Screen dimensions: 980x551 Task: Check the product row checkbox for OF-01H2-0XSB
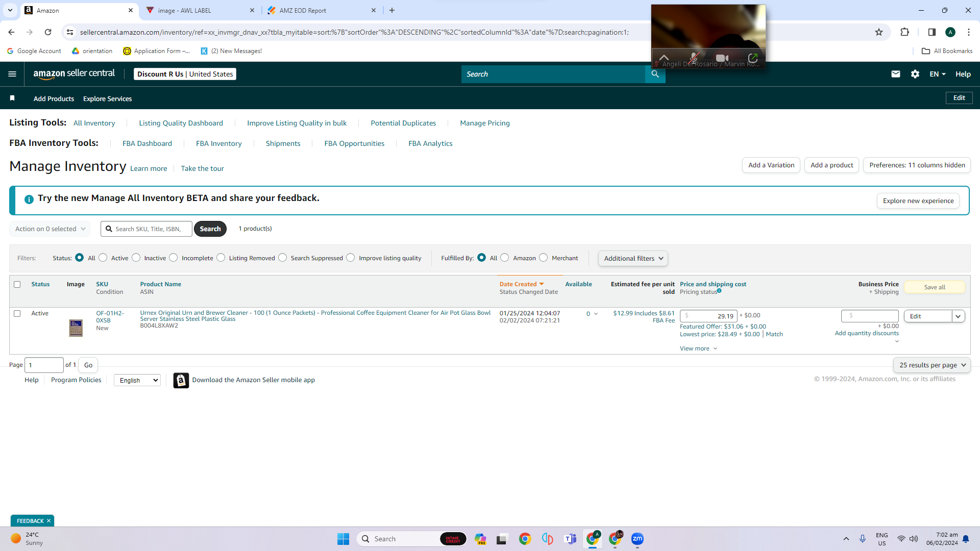(17, 313)
